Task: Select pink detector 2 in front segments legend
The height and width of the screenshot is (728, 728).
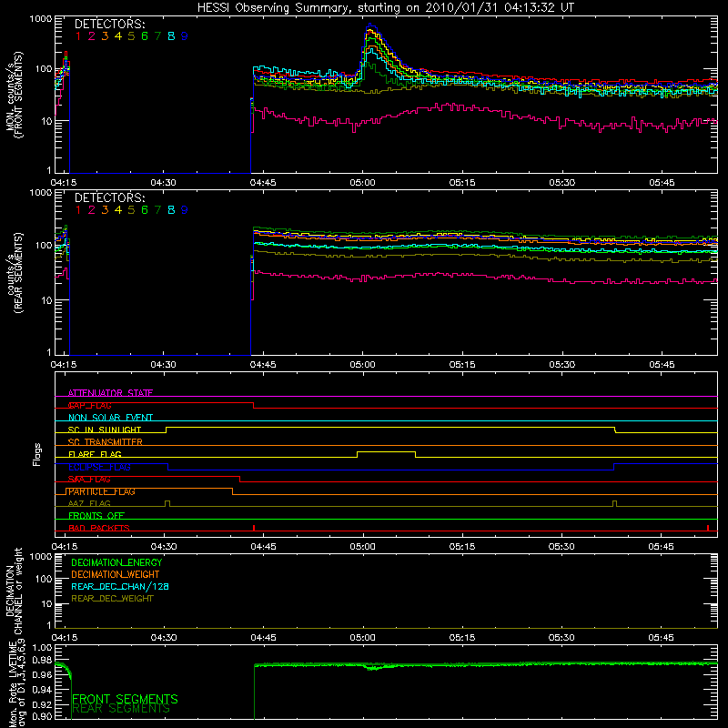Action: point(92,36)
